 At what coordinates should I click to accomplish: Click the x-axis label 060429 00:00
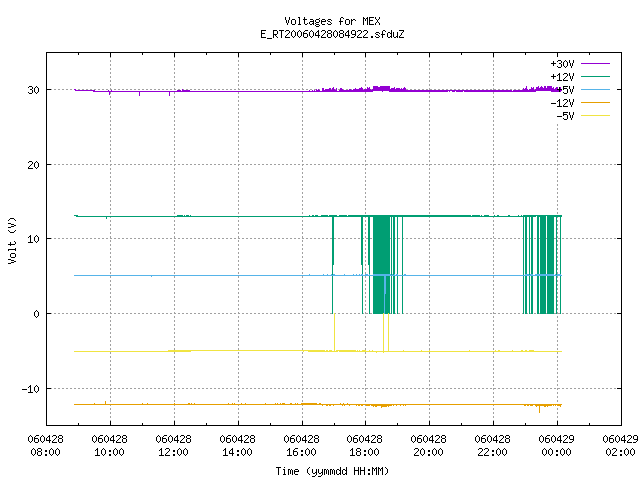(x=556, y=446)
